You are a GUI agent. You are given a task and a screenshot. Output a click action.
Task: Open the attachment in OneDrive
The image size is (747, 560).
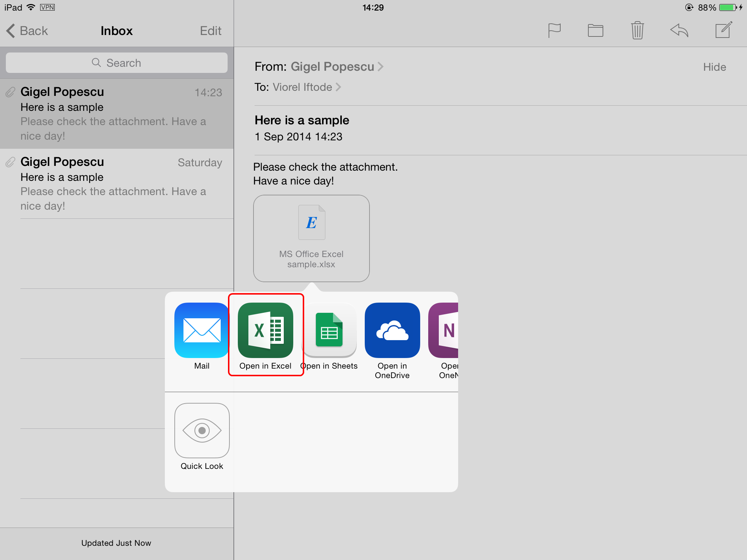(392, 330)
